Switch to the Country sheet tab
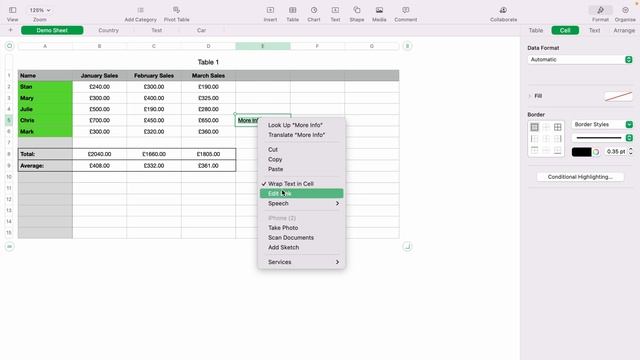This screenshot has height=360, width=640. click(x=109, y=30)
